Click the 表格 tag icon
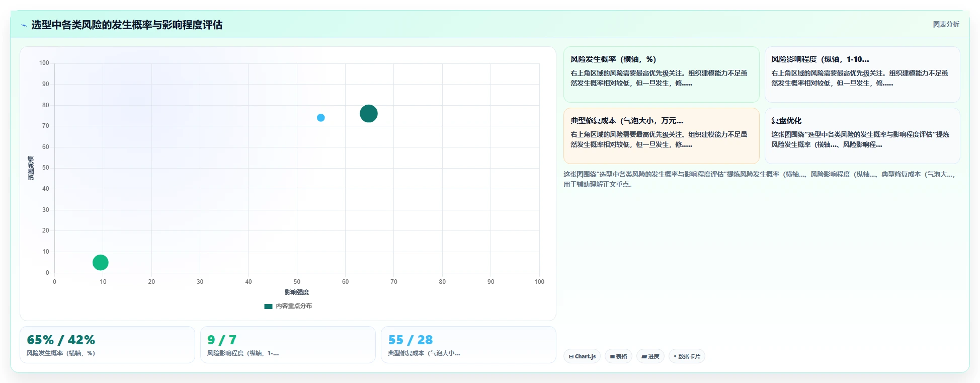The image size is (980, 383). pyautogui.click(x=612, y=356)
